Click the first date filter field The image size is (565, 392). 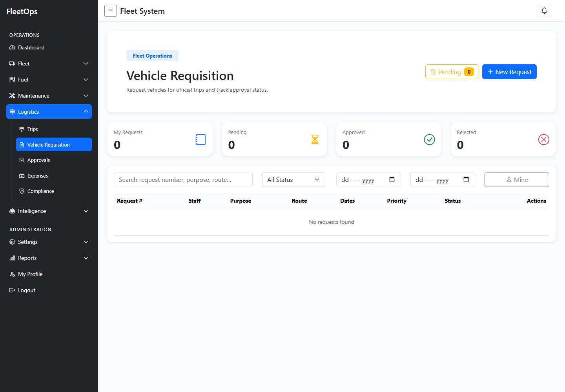pyautogui.click(x=368, y=180)
